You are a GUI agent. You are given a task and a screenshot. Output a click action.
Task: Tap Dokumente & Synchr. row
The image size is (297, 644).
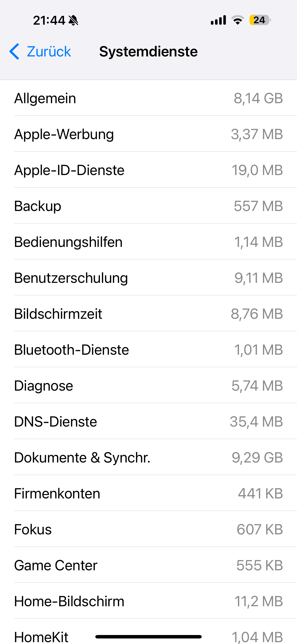pyautogui.click(x=148, y=457)
